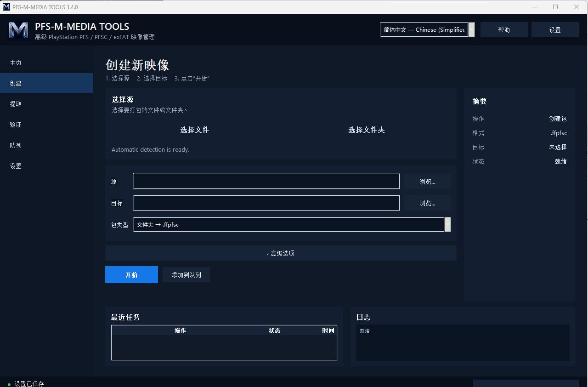Choose 选择文件 to pick a source file
The height and width of the screenshot is (387, 588).
pos(195,130)
